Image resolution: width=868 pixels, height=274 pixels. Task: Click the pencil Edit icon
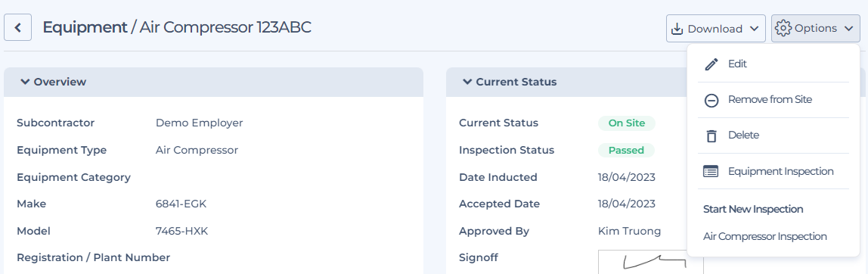pos(711,64)
